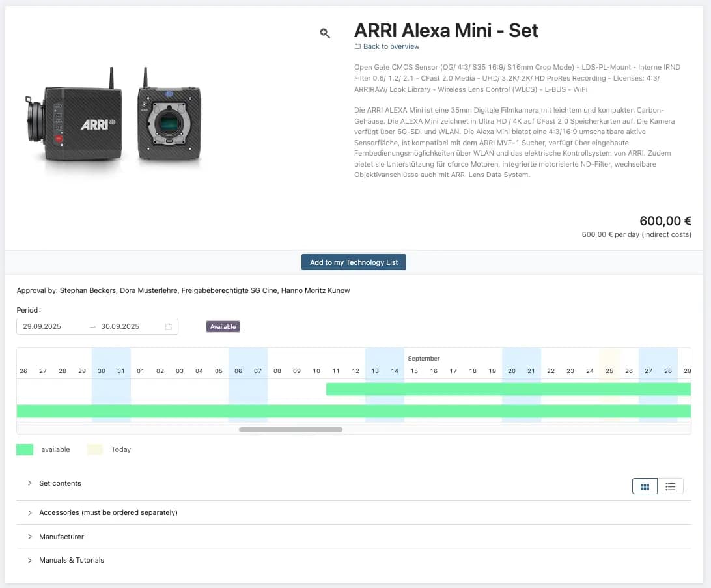Click the yellow Today legend swatch

click(x=95, y=449)
